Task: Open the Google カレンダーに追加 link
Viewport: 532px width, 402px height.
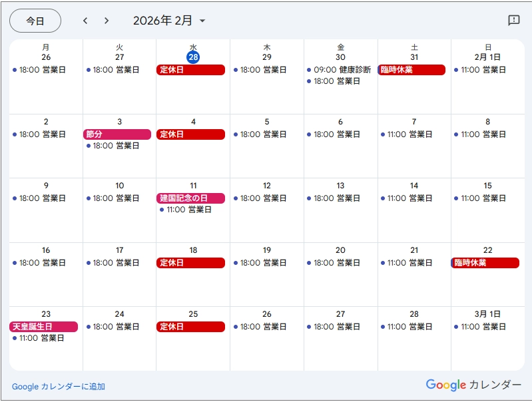Action: (x=59, y=387)
